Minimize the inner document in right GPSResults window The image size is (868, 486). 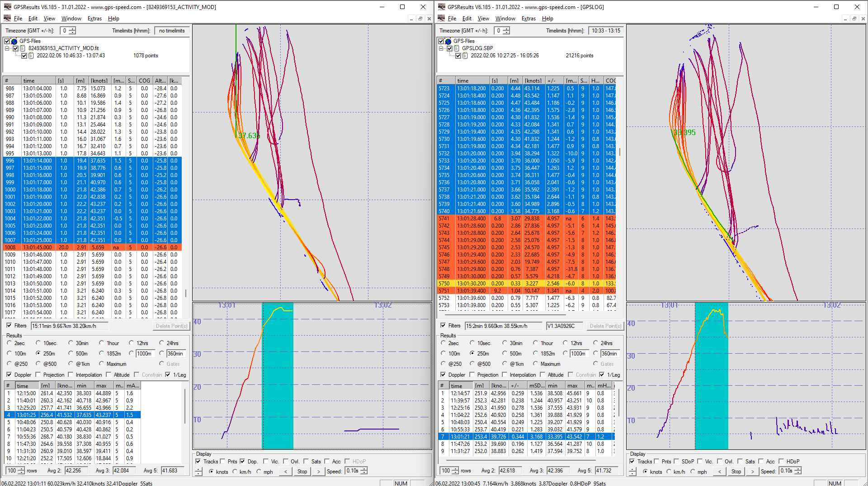[x=845, y=19]
